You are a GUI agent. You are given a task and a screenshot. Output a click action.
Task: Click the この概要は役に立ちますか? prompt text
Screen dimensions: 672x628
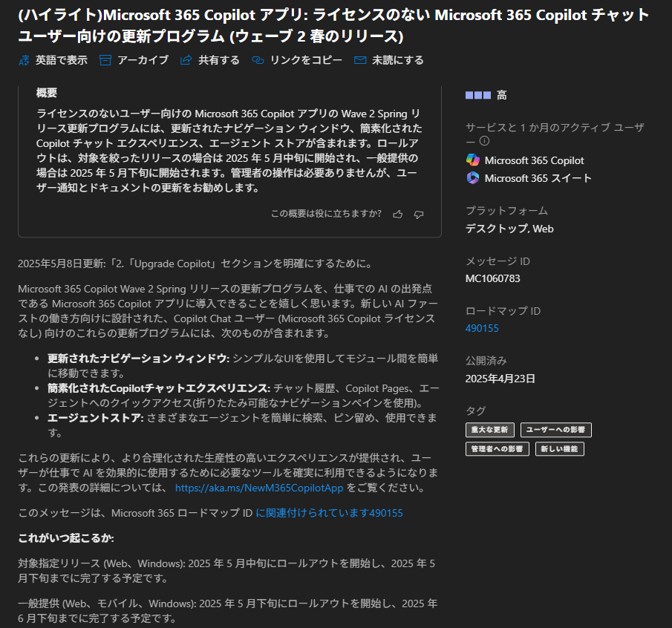pos(326,214)
